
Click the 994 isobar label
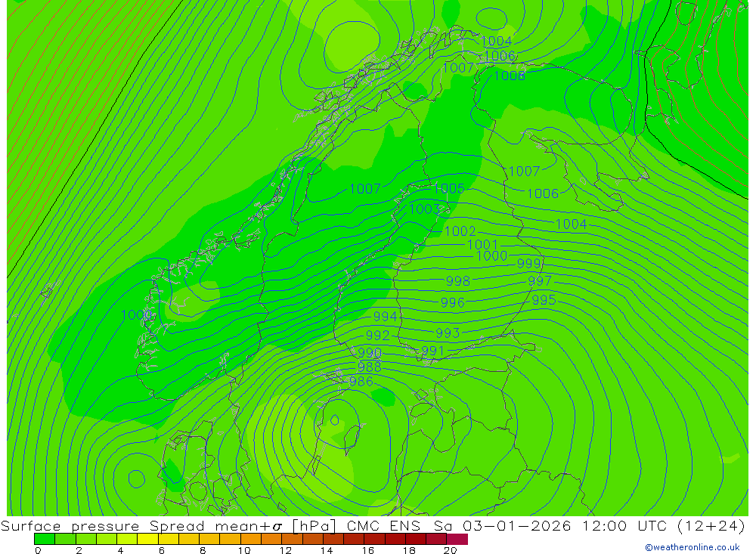(386, 316)
